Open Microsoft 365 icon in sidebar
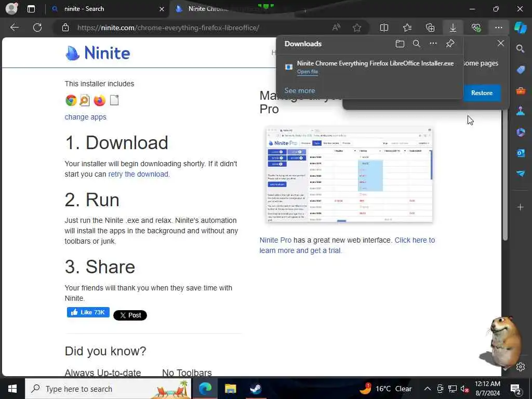Viewport: 532px width, 399px height. coord(521,132)
